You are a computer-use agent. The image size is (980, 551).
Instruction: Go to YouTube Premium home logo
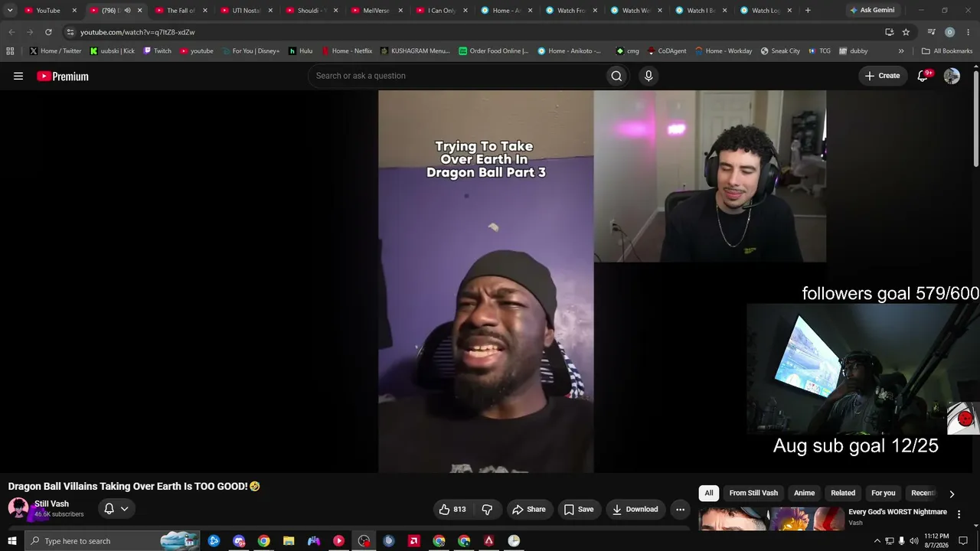coord(63,76)
